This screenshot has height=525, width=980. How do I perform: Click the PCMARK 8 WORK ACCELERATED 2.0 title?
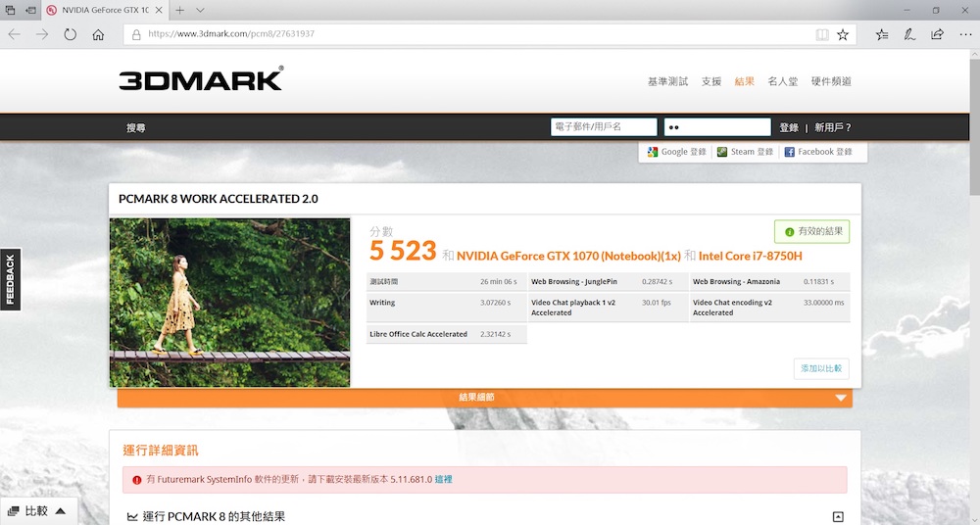219,199
